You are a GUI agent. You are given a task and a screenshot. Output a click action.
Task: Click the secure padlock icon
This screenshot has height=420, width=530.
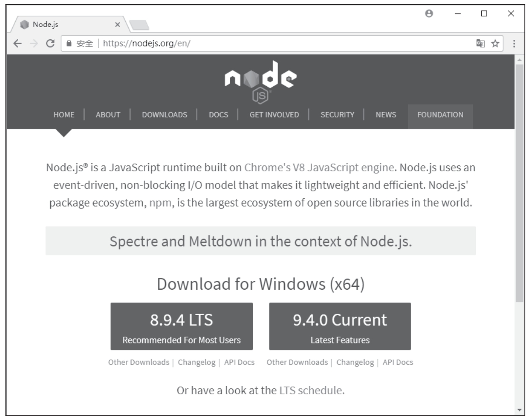click(69, 43)
